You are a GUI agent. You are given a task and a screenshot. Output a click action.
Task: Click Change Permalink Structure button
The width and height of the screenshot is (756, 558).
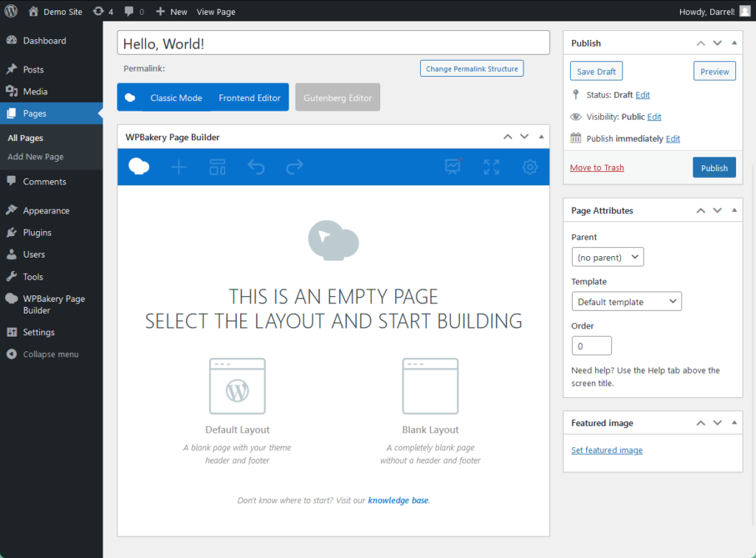coord(472,69)
